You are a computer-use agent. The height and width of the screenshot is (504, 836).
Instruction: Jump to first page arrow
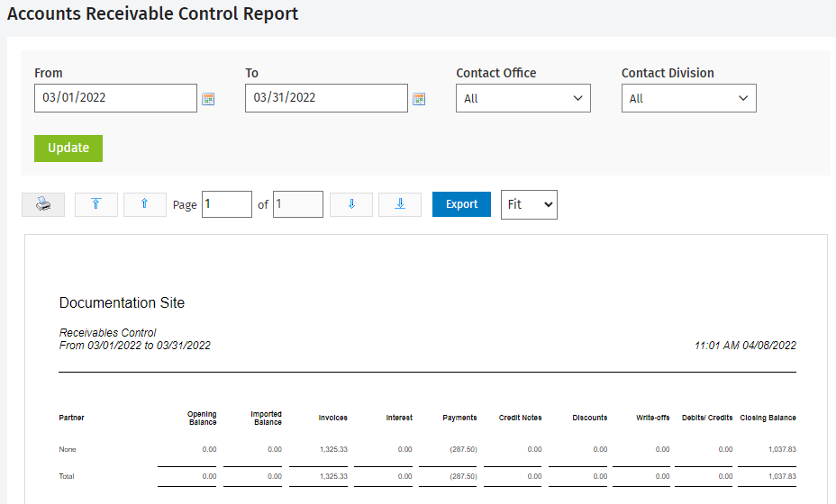[96, 204]
